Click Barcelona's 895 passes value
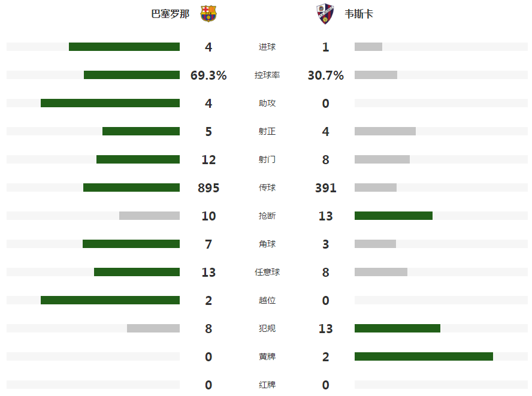Screen dimensions: 532x396 (x=208, y=188)
